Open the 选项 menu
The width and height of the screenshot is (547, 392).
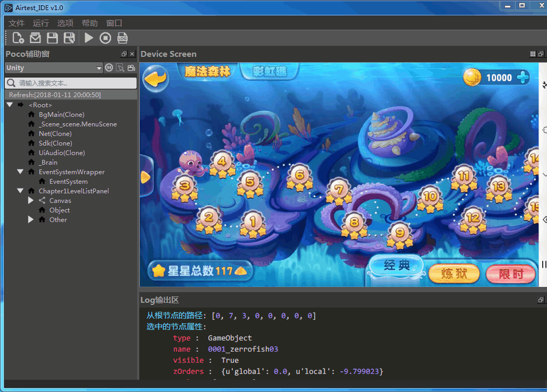tap(65, 23)
